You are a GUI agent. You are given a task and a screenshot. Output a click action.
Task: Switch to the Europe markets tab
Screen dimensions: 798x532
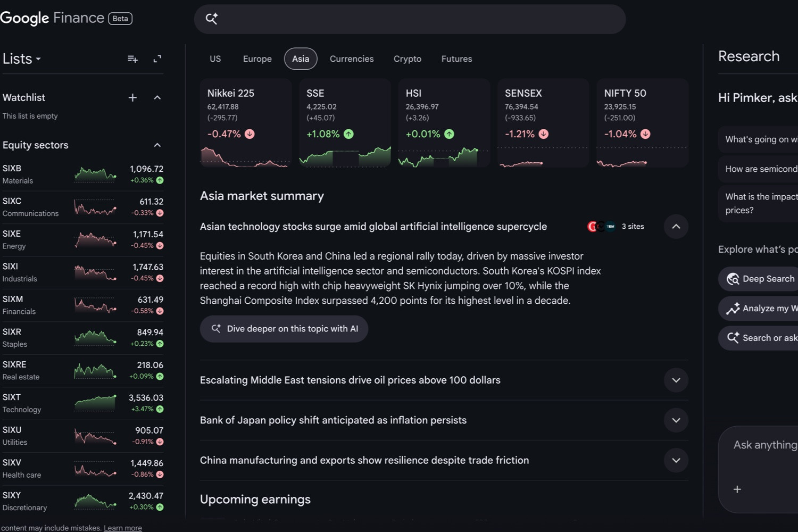257,59
